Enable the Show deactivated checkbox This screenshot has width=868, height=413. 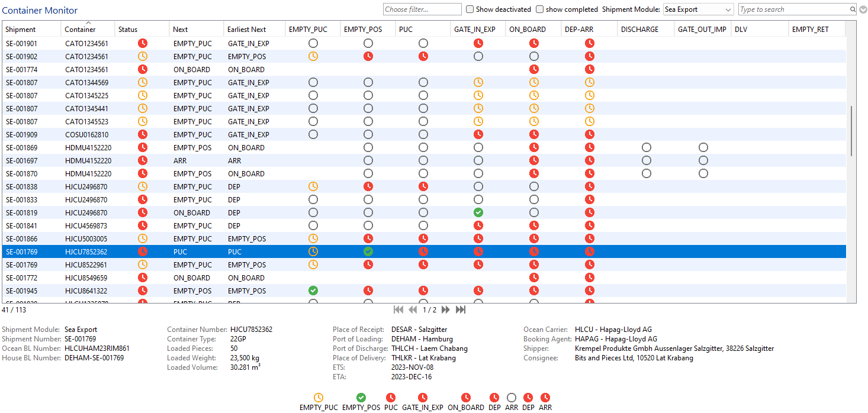[470, 9]
